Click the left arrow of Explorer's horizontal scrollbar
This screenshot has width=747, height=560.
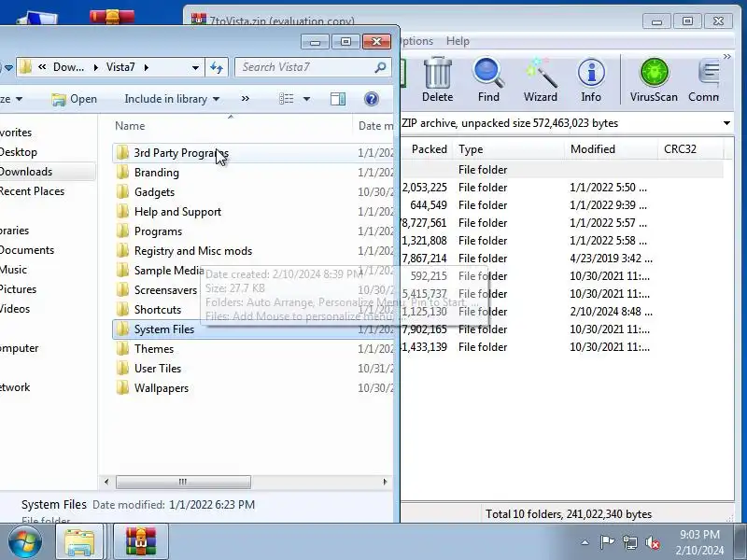[x=106, y=482]
